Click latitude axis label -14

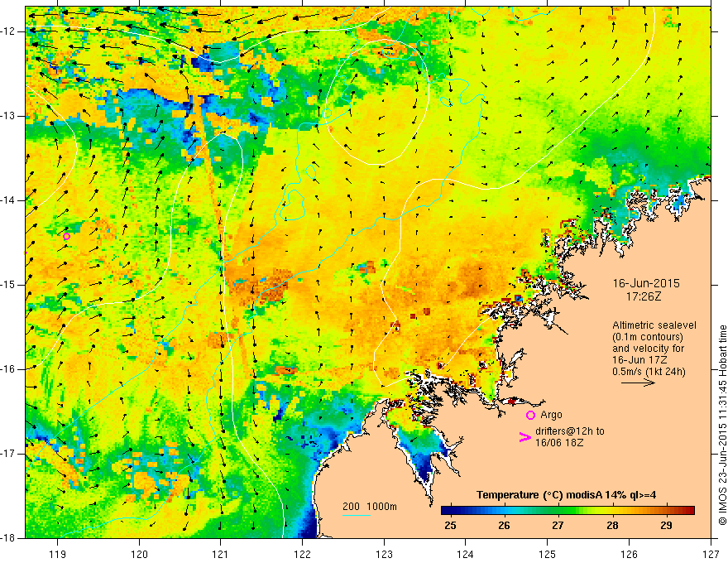[10, 200]
